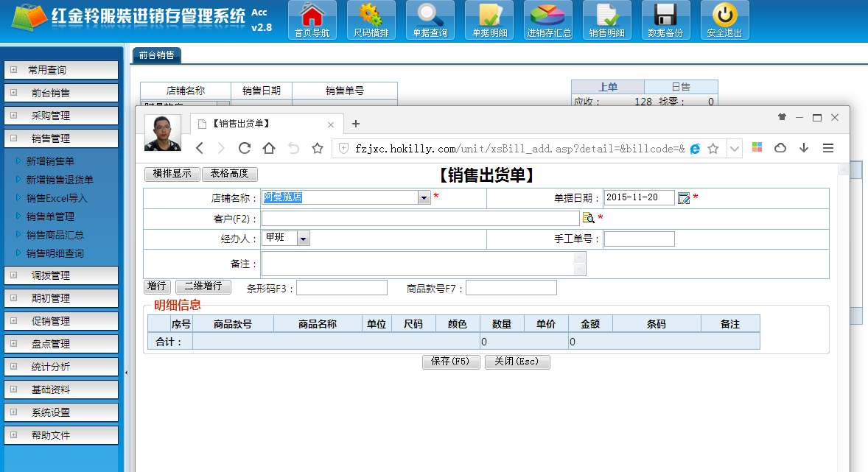This screenshot has width=868, height=472.
Task: Expand the 店铺名称 dropdown list
Action: coord(424,197)
